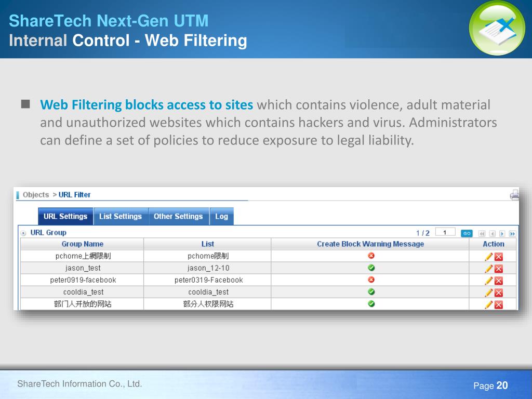Screen dimensions: 532x399
Task: Select the 部分人权限网站 list cell
Action: point(208,304)
